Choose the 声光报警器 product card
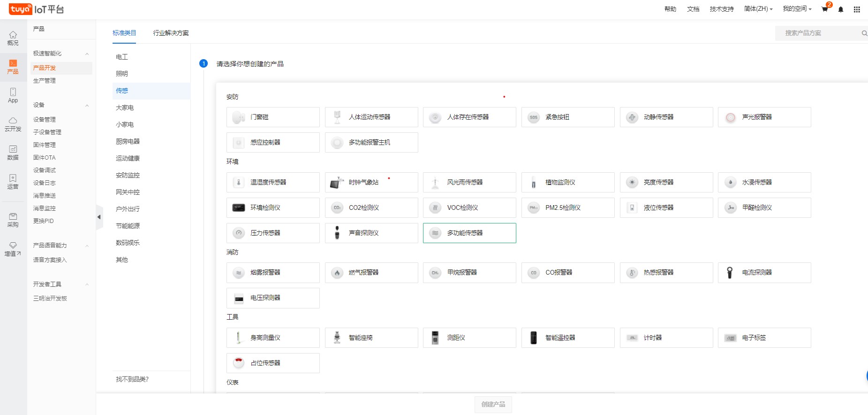868x415 pixels. [x=764, y=117]
